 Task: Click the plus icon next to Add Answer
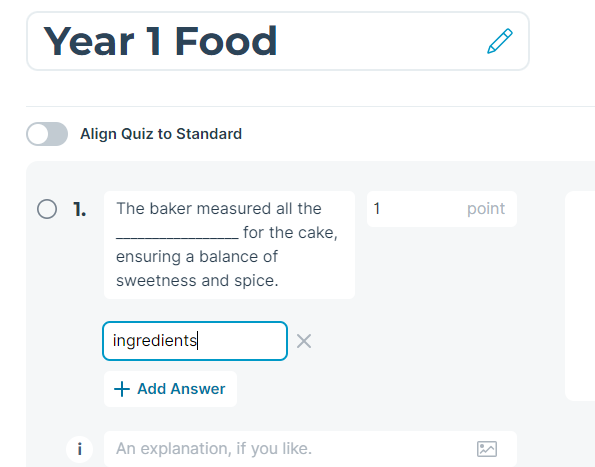click(122, 389)
